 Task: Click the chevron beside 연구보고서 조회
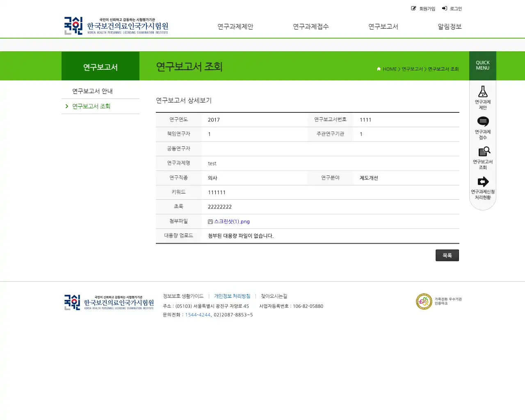pyautogui.click(x=67, y=106)
